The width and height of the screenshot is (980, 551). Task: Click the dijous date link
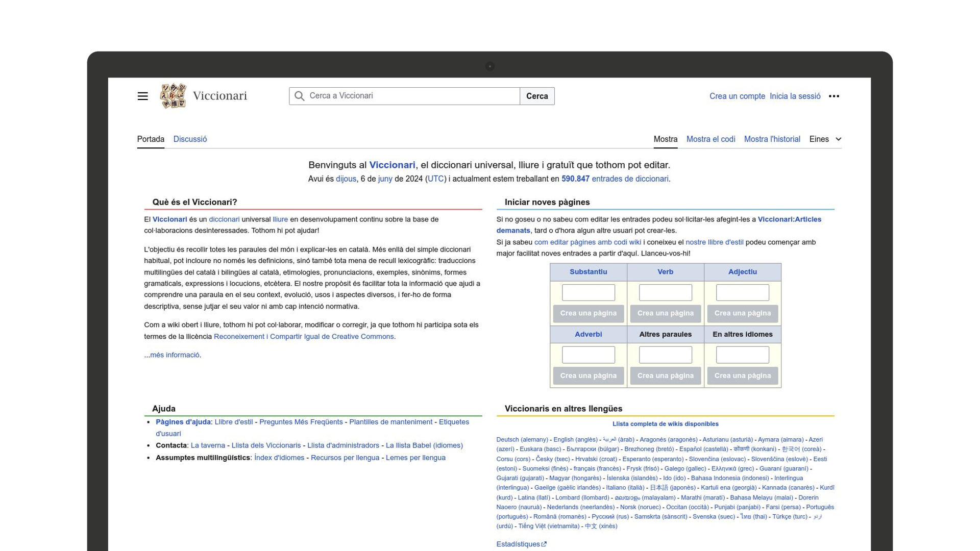click(x=346, y=179)
